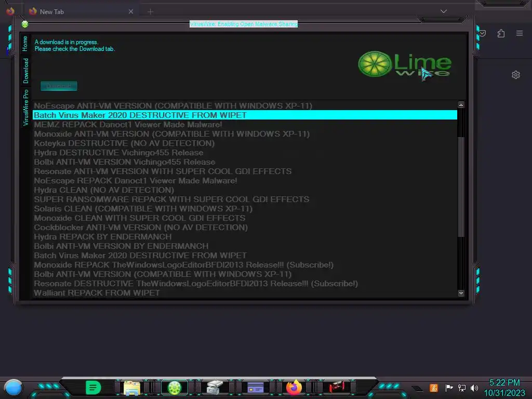This screenshot has width=532, height=399.
Task: Open the Firefox hamburger application menu
Action: 520,33
